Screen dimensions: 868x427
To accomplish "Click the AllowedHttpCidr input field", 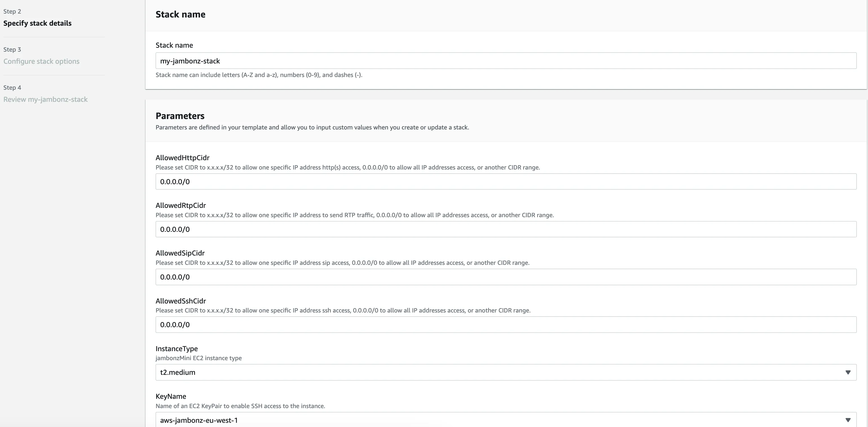I will [x=506, y=182].
